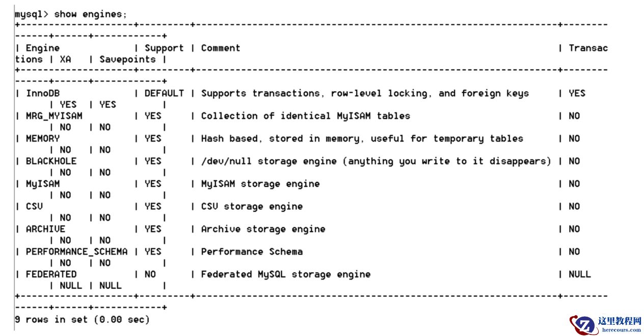The image size is (644, 336).
Task: Click the Comment column header
Action: 220,48
